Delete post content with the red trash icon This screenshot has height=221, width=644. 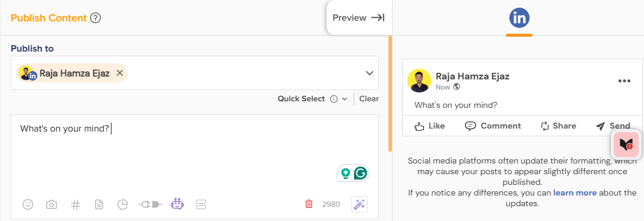tap(309, 204)
